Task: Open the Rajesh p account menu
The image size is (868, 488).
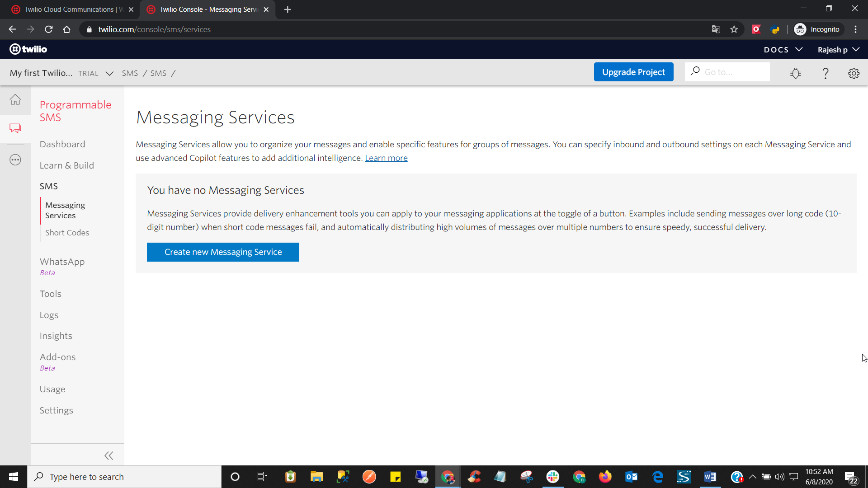Action: click(838, 50)
